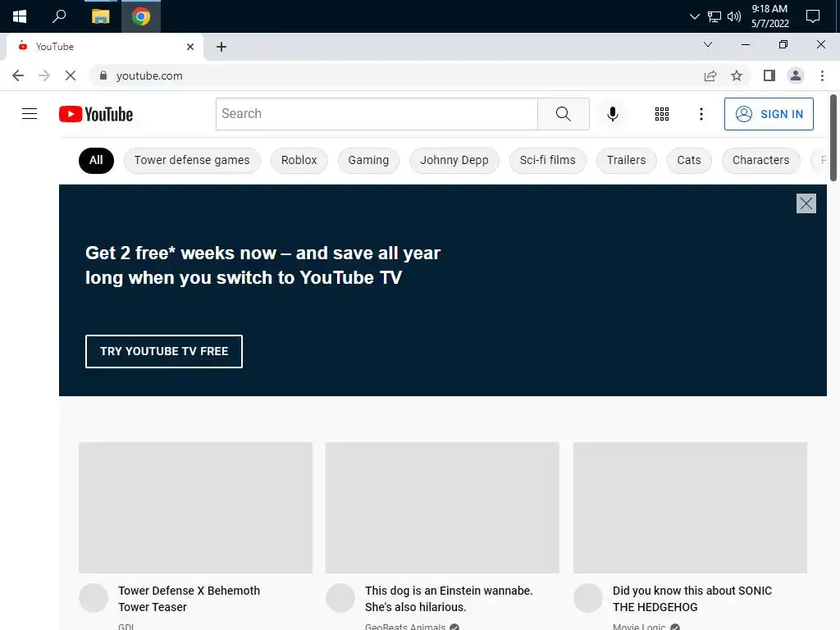Screen dimensions: 840x630
Task: Open title 'This dog is an Einstein wannabe'
Action: [x=449, y=598]
